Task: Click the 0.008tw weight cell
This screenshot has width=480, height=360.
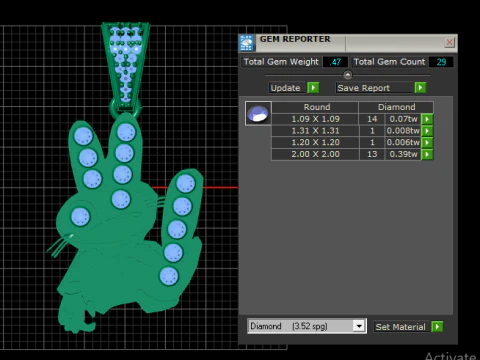Action: (403, 131)
